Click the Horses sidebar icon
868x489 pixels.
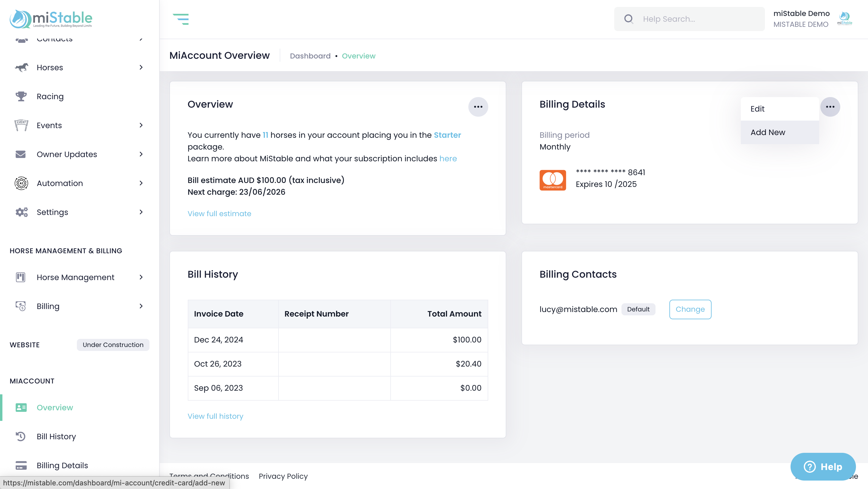[21, 68]
